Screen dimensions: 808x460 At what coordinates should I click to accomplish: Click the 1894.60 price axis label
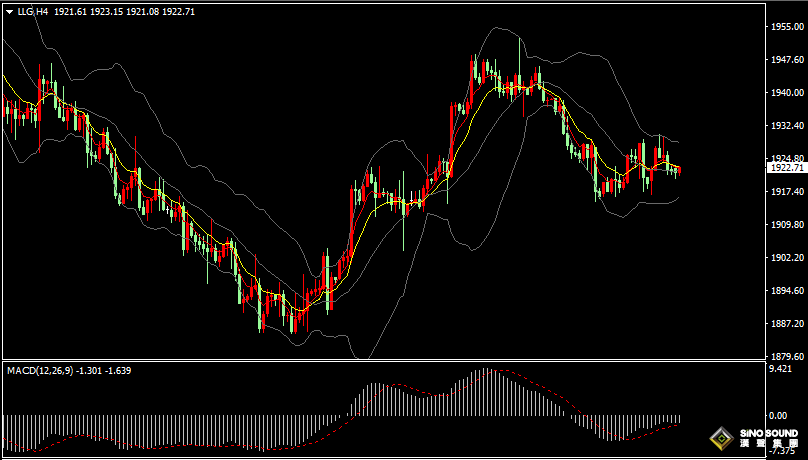(785, 291)
